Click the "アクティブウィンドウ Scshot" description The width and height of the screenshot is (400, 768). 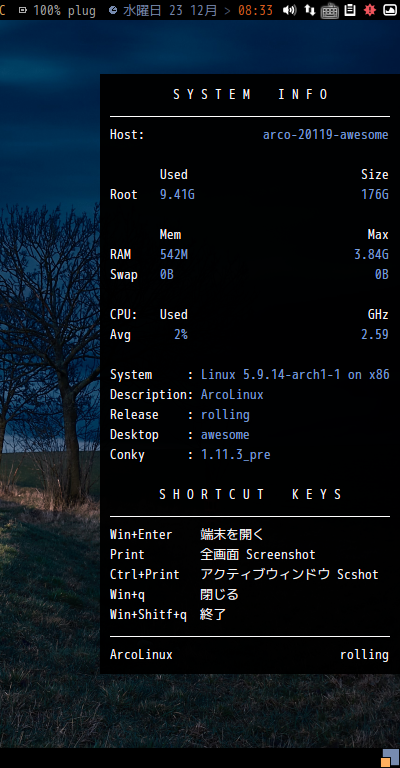coord(290,575)
